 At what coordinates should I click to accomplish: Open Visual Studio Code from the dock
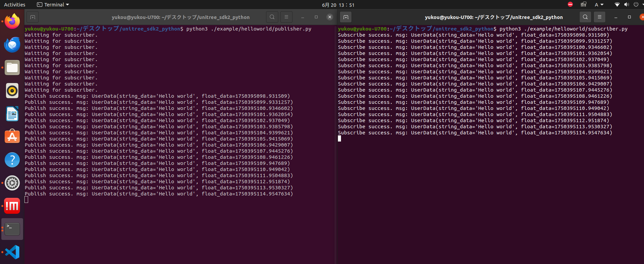click(12, 252)
